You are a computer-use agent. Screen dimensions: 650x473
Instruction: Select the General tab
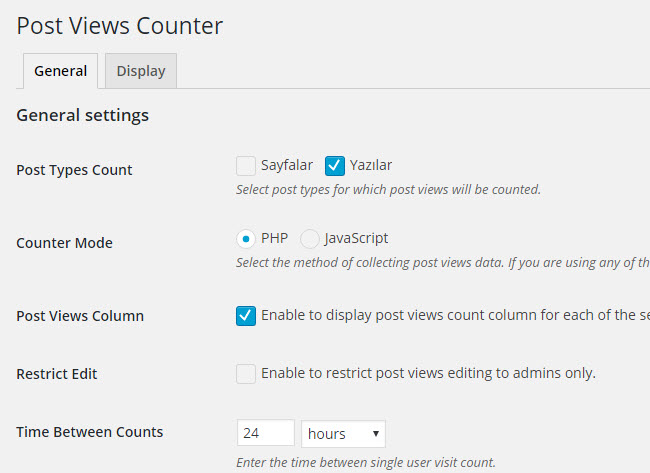coord(60,71)
